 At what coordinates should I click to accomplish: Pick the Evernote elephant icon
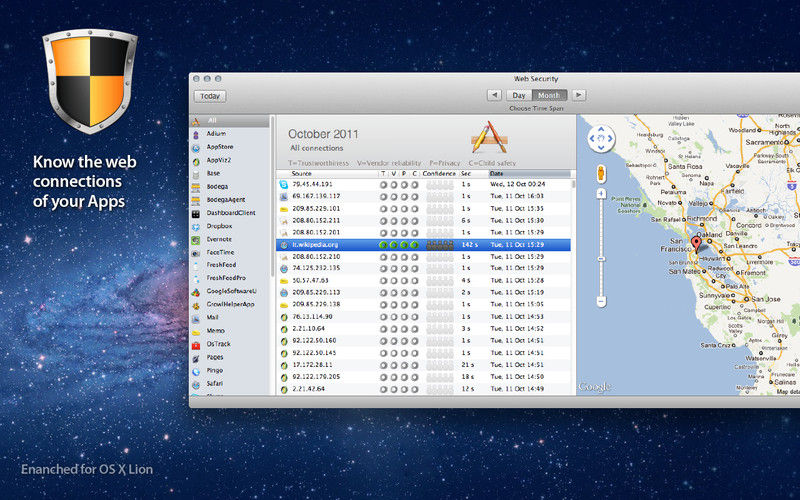pyautogui.click(x=196, y=240)
